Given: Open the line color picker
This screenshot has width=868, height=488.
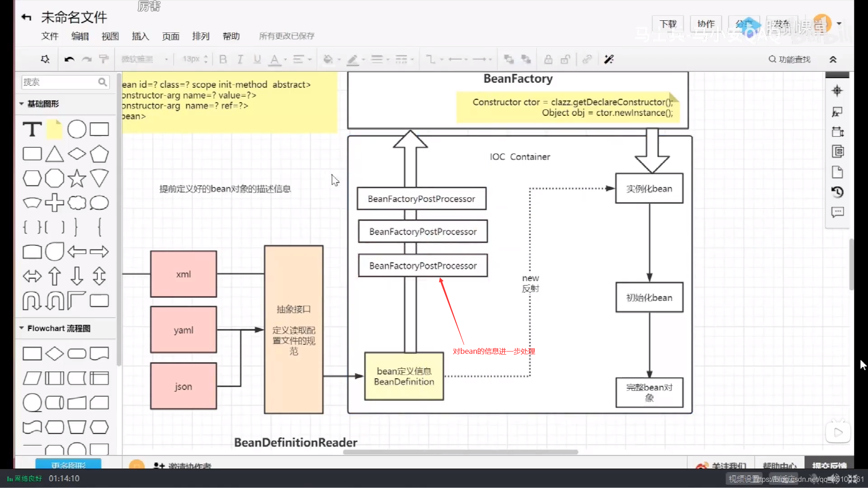Looking at the screenshot, I should pyautogui.click(x=356, y=59).
